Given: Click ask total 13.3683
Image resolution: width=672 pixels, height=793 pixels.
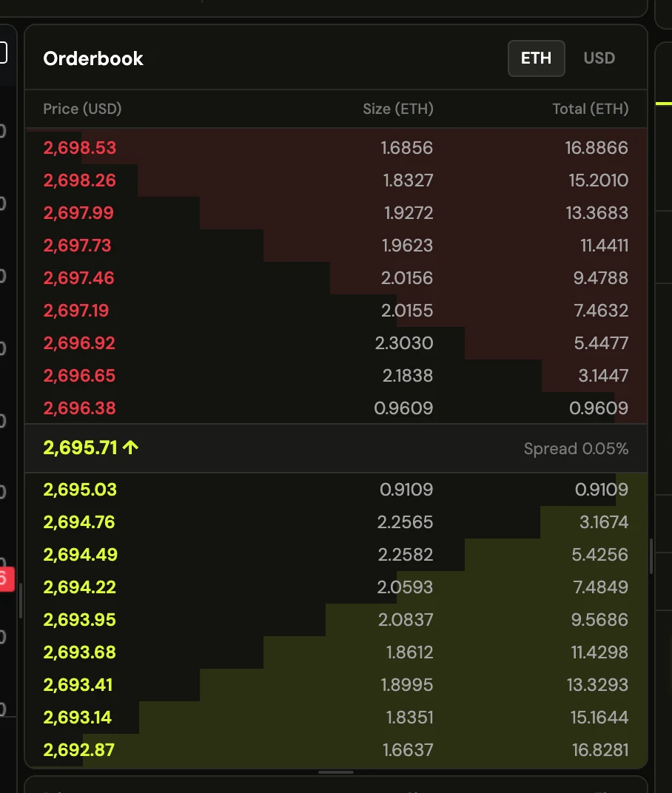Looking at the screenshot, I should [597, 213].
